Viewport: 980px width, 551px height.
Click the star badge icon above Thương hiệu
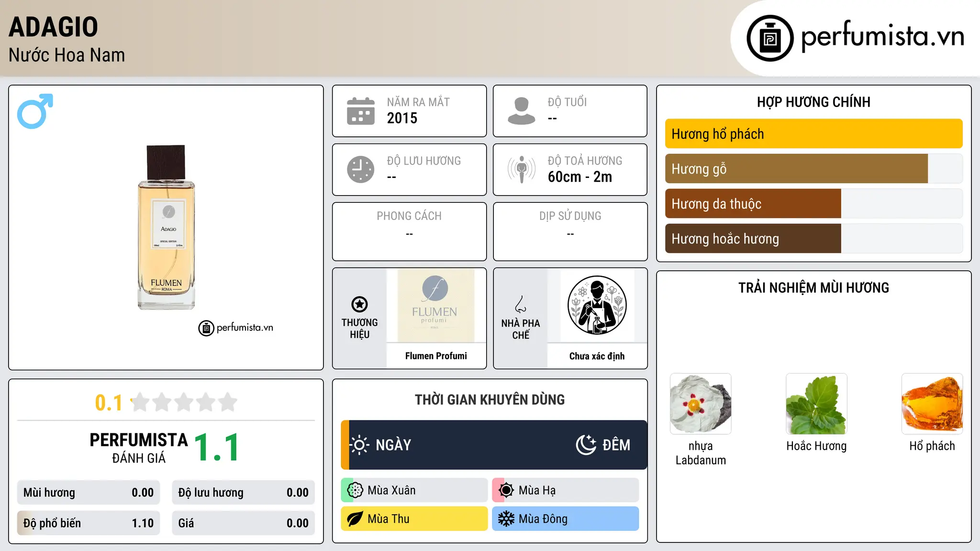pyautogui.click(x=359, y=304)
